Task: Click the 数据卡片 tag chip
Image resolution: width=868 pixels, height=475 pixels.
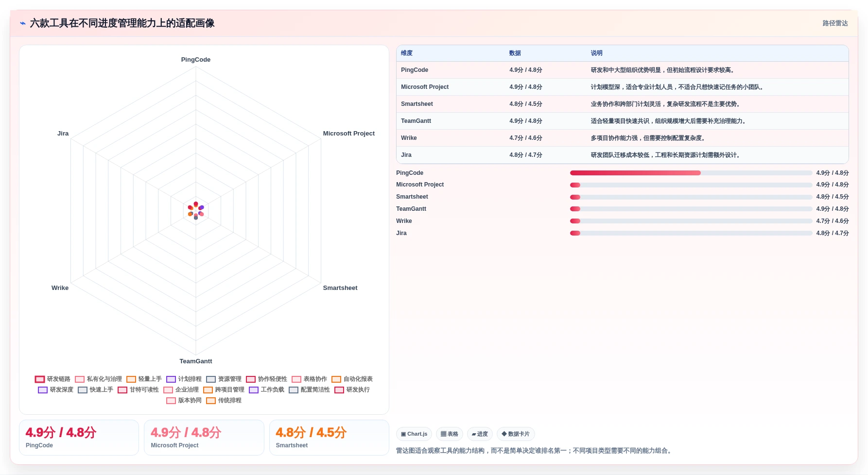Action: pos(516,434)
